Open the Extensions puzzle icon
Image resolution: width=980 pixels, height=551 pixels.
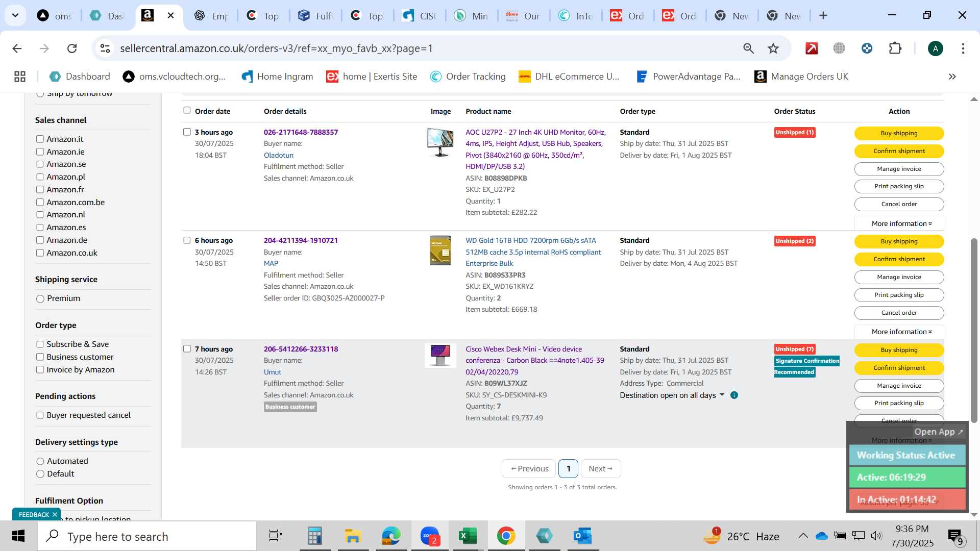(895, 48)
